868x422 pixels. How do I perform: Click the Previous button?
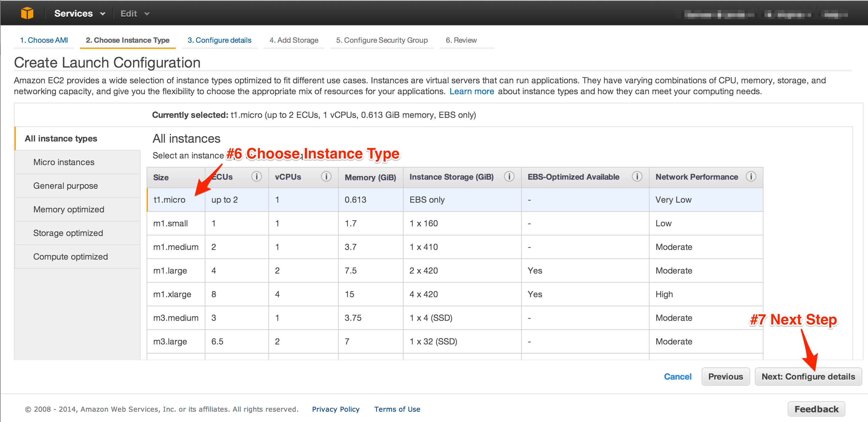tap(726, 377)
